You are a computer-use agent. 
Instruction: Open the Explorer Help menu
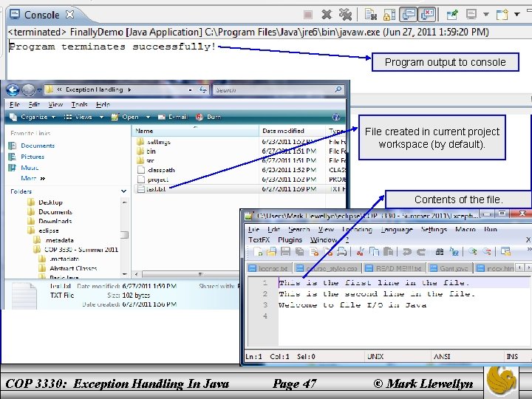click(103, 104)
